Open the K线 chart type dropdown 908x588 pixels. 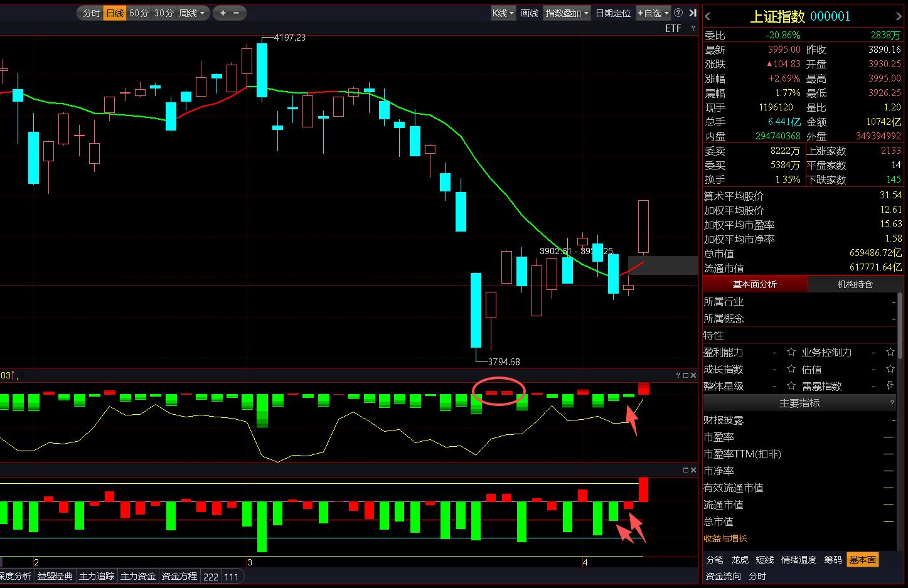[503, 13]
